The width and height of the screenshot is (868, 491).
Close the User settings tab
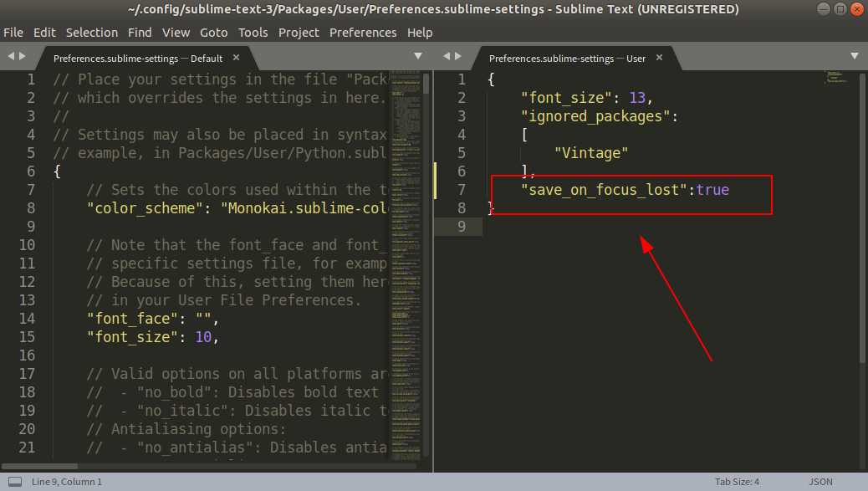click(x=659, y=58)
